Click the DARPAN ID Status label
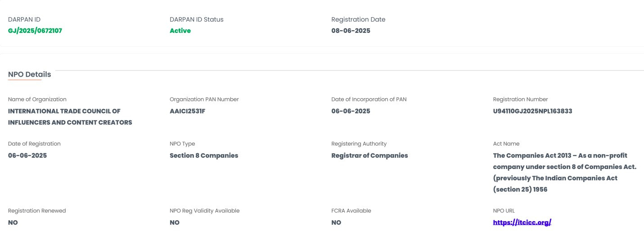 point(196,19)
